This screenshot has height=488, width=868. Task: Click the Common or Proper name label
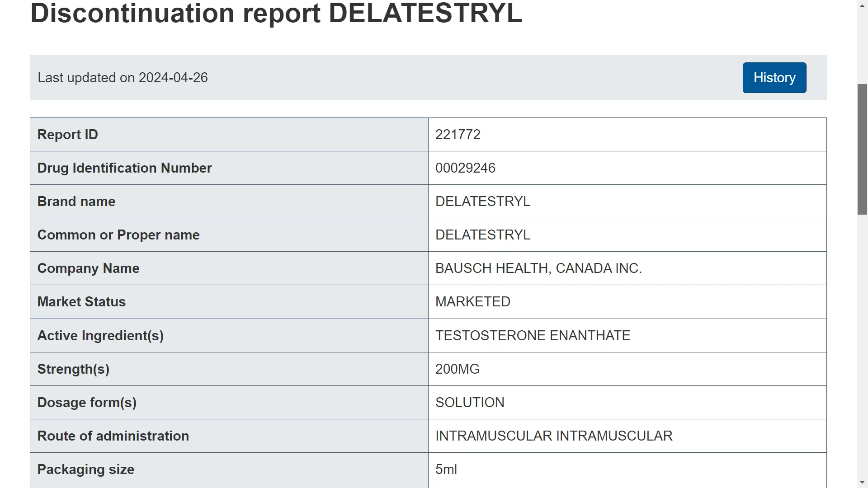(118, 235)
